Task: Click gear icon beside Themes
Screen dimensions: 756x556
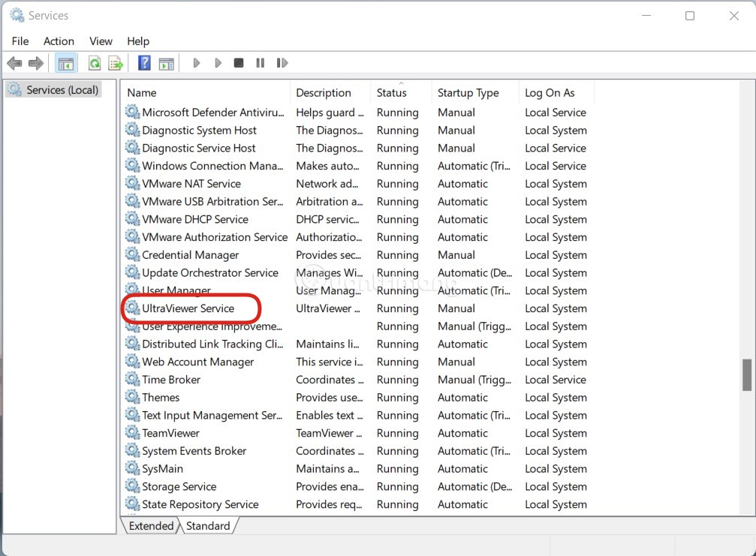Action: (x=132, y=396)
